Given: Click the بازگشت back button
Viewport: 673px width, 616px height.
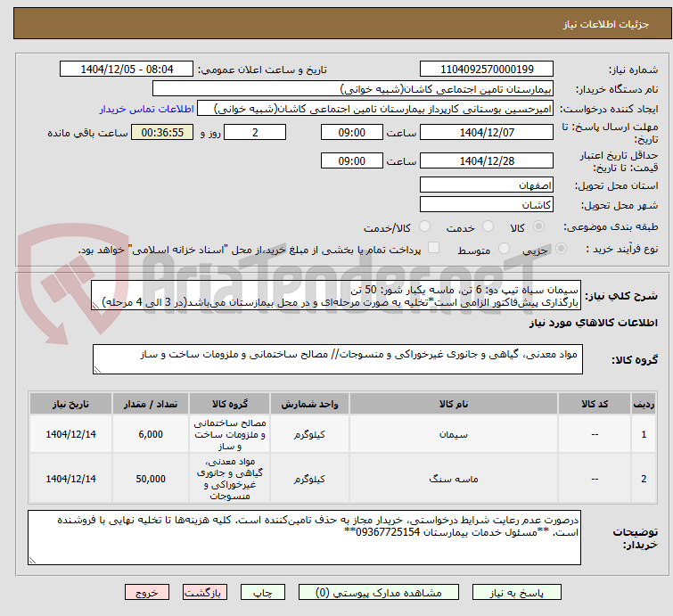Looking at the screenshot, I should click(205, 593).
